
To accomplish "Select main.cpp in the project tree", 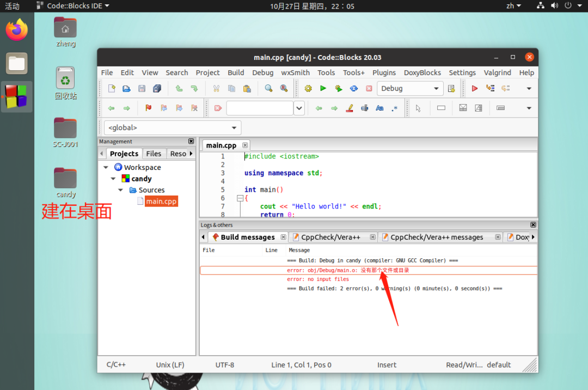I will click(x=161, y=202).
